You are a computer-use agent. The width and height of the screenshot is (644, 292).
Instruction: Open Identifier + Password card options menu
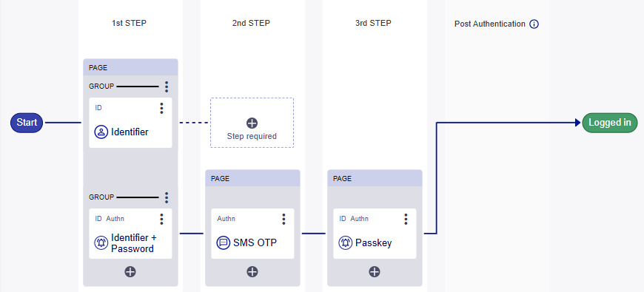point(161,219)
